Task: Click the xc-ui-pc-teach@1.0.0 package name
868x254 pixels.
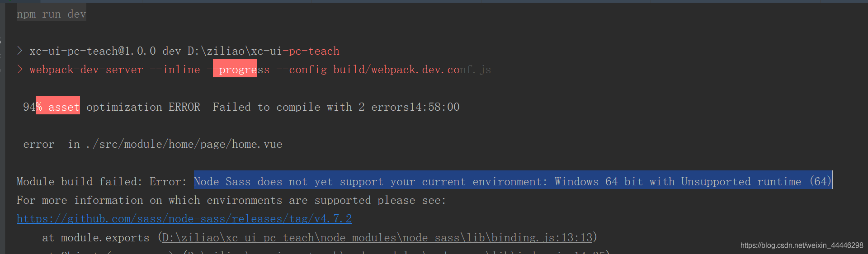Action: 93,51
